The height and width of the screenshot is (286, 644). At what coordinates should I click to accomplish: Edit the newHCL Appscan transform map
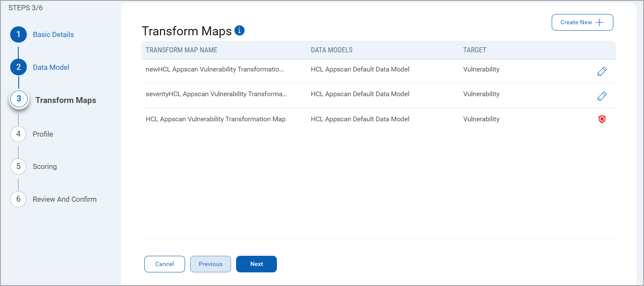602,71
